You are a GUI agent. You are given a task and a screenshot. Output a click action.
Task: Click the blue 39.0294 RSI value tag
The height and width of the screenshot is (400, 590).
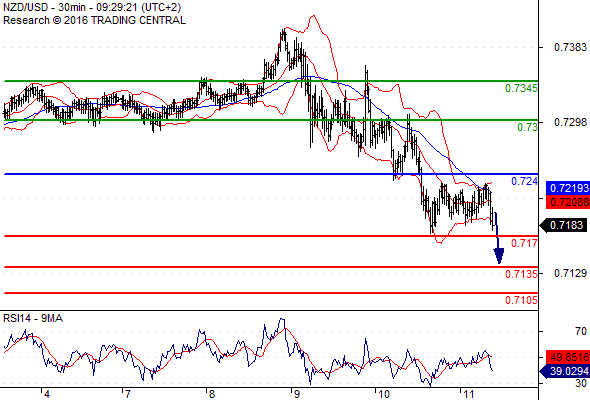565,372
